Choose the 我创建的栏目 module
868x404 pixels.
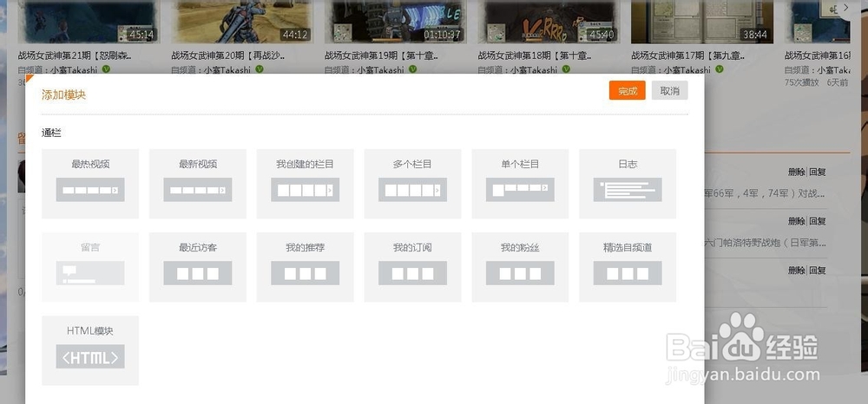(x=305, y=184)
